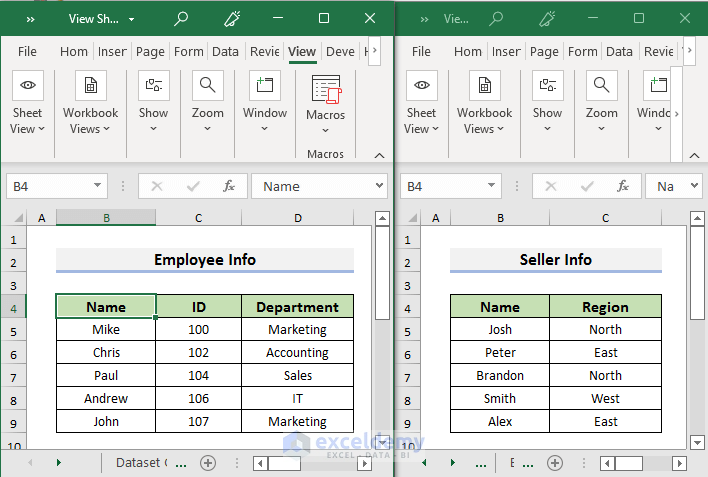Open Sheet View in right window
Image resolution: width=708 pixels, height=477 pixels.
pyautogui.click(x=421, y=103)
